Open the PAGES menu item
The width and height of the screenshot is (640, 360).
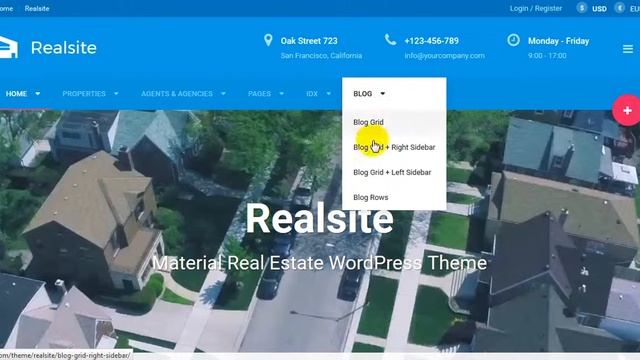point(259,94)
